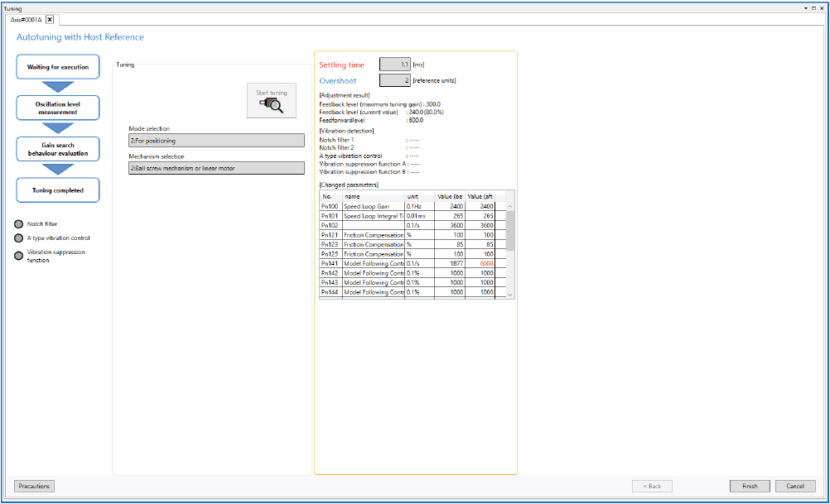Click the Vibration suppression function indicator

point(18,256)
